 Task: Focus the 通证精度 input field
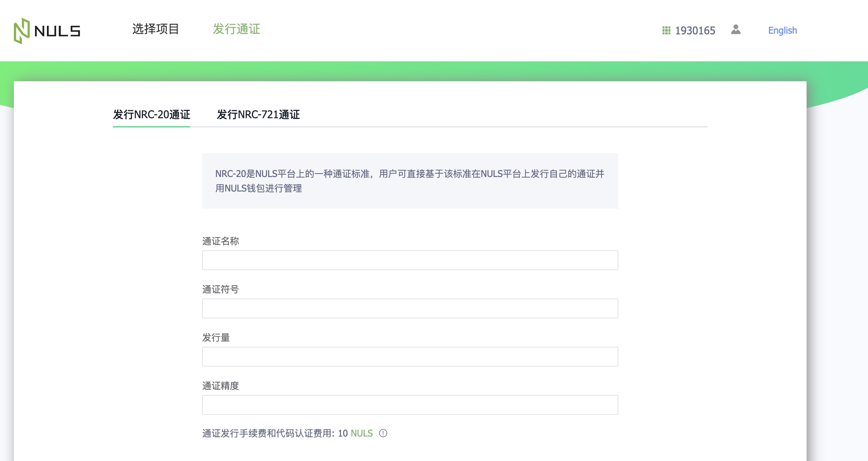click(410, 405)
